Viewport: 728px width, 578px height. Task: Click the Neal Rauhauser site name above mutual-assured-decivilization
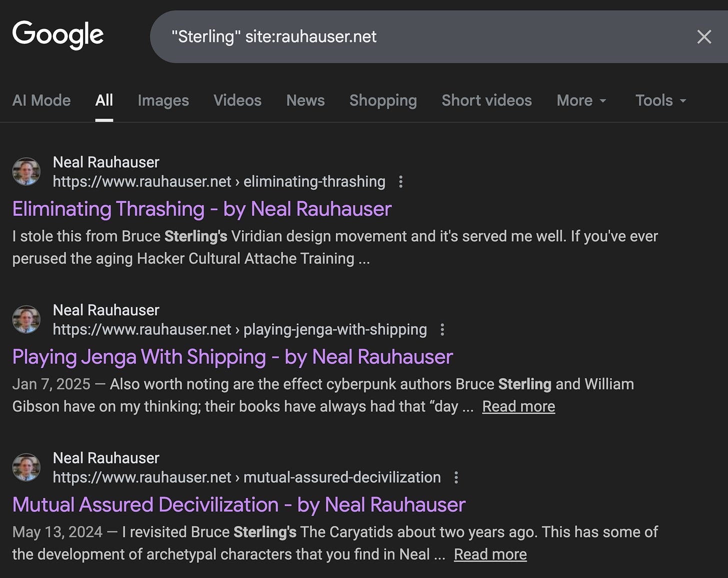(106, 458)
